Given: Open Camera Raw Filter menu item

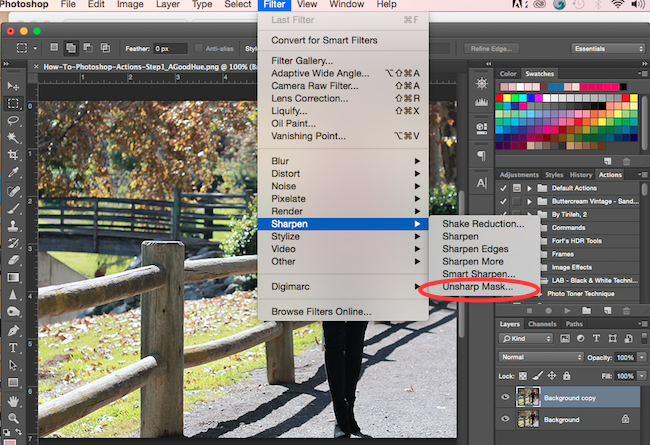Looking at the screenshot, I should pos(343,86).
